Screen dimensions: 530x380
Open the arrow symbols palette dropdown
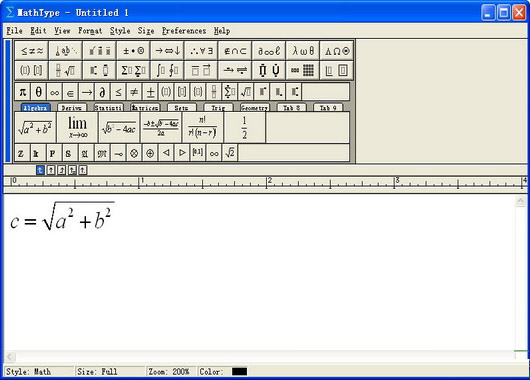(167, 51)
